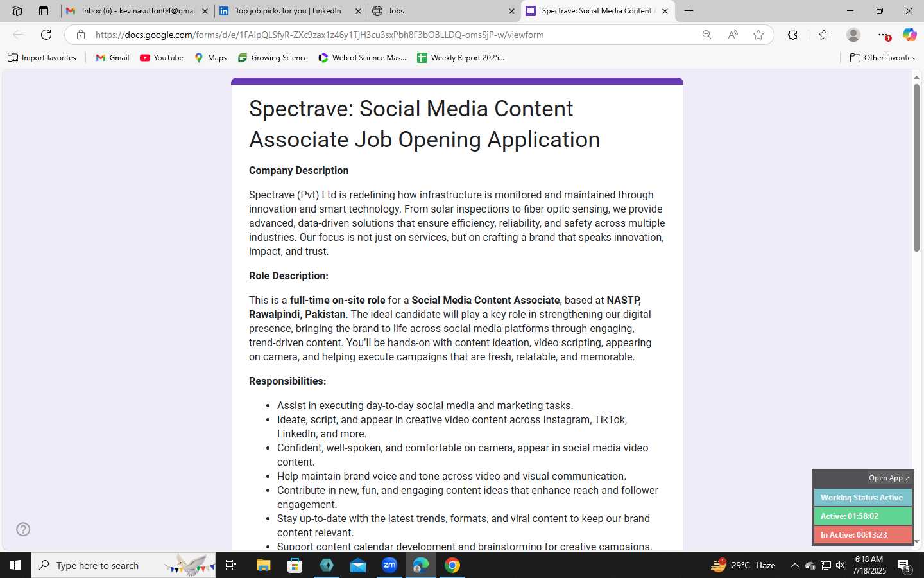View site information lock icon

click(80, 35)
